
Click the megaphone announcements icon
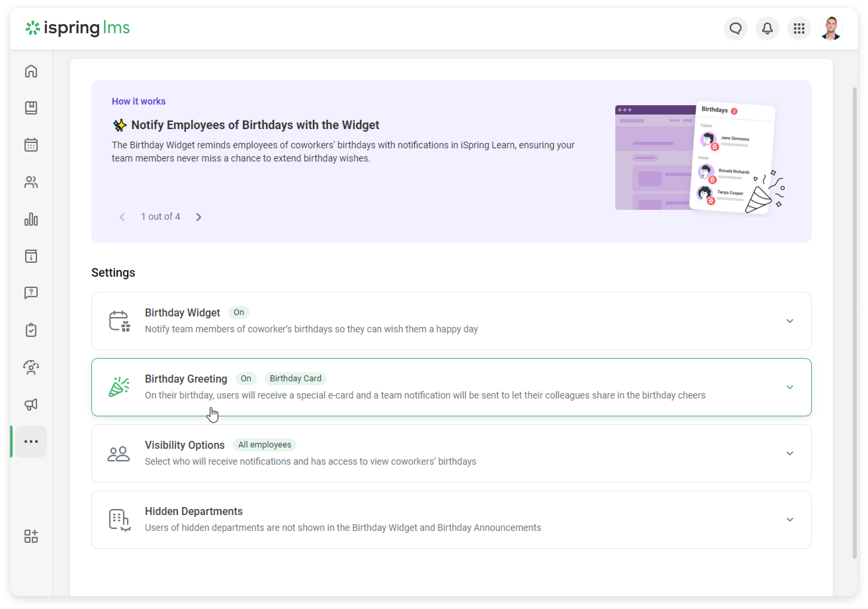31,404
